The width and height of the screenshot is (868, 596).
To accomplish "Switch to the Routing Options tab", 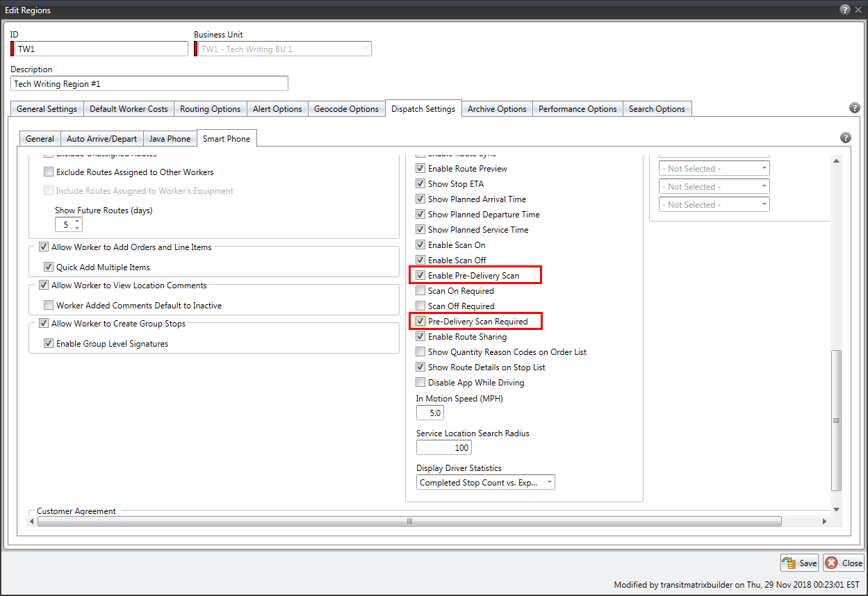I will (210, 109).
